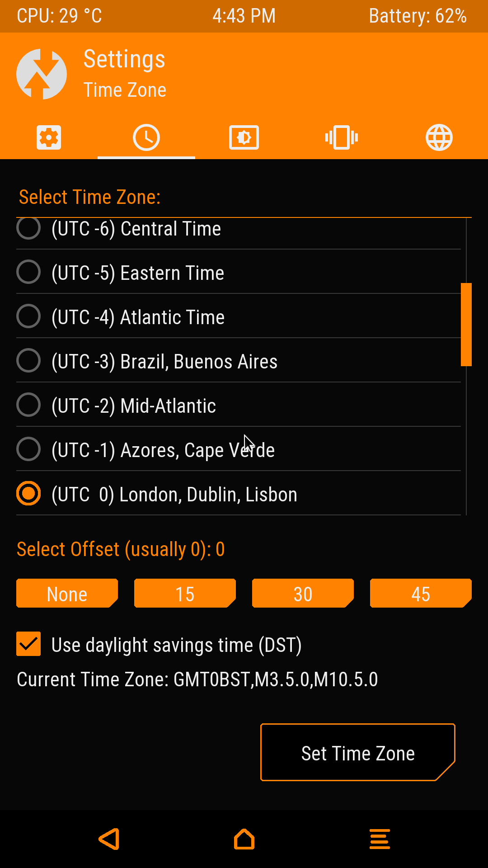Image resolution: width=488 pixels, height=868 pixels.
Task: Open the general settings gear tab
Action: click(49, 137)
